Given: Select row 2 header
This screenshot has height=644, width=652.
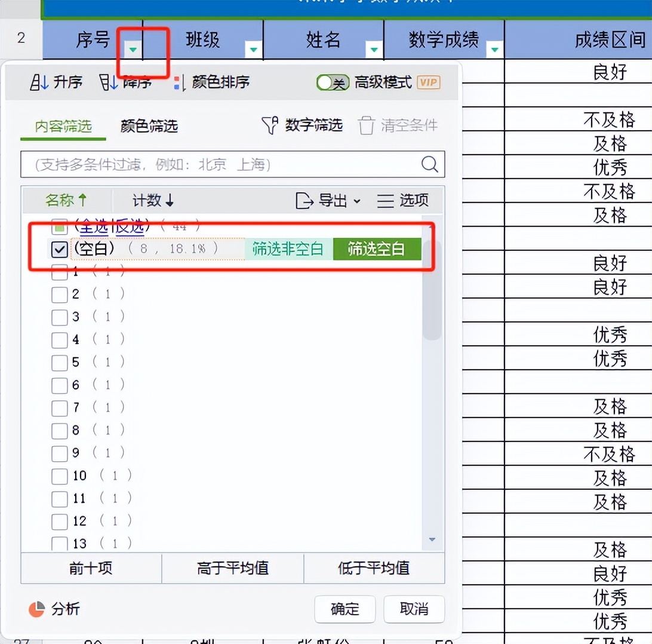Looking at the screenshot, I should pos(21,39).
